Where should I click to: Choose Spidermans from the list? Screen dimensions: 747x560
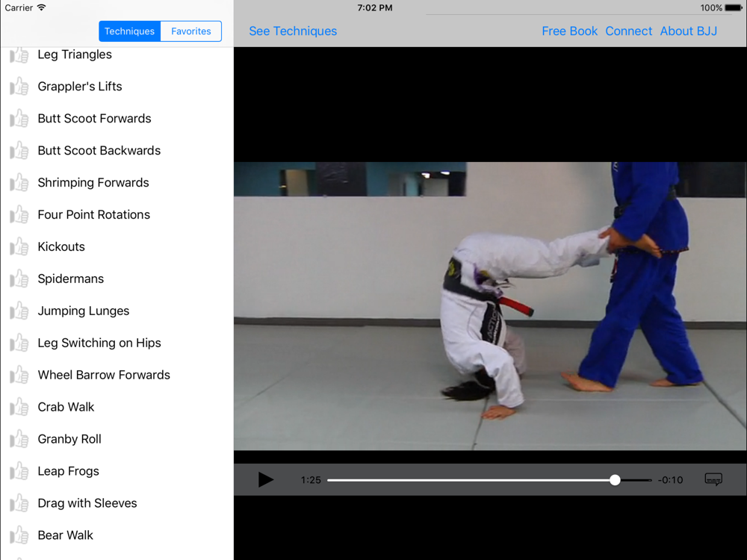(71, 279)
